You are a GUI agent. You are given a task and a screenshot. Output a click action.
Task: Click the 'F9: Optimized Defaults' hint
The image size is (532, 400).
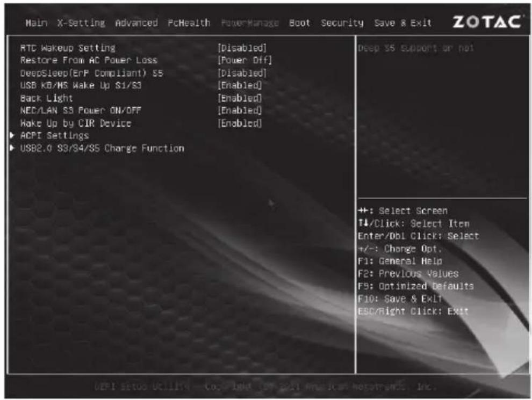click(x=415, y=286)
